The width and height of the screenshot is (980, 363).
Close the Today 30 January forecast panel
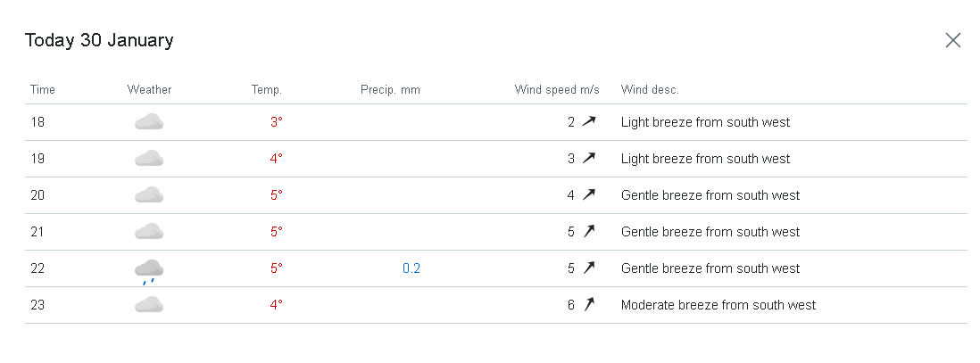pos(952,41)
